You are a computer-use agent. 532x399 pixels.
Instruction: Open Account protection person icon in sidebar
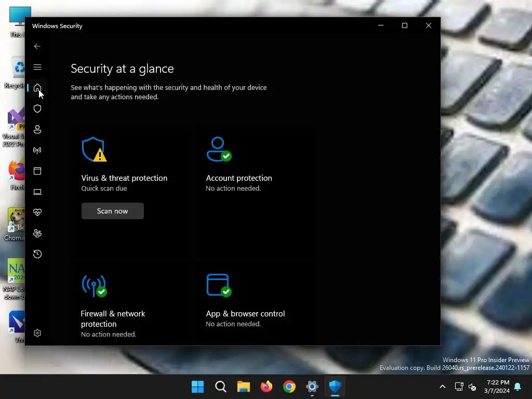point(37,129)
